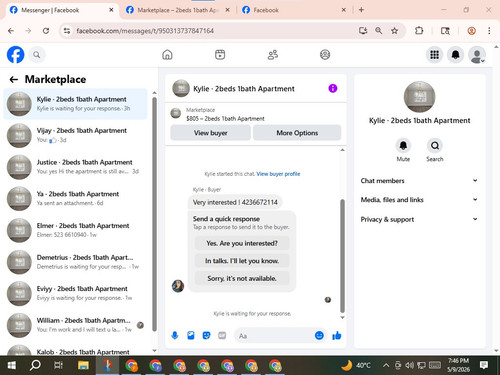This screenshot has height=375, width=500.
Task: Go back from Marketplace chats list
Action: [x=14, y=79]
